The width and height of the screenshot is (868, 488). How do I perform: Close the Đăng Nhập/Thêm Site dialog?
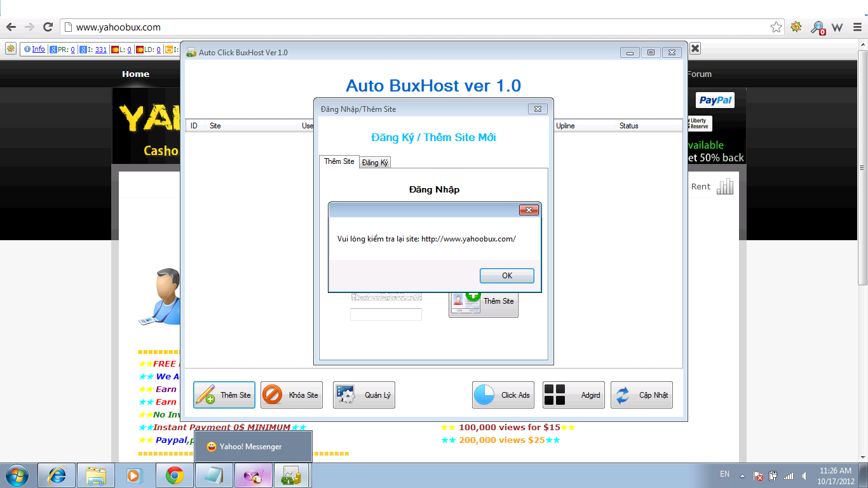538,109
